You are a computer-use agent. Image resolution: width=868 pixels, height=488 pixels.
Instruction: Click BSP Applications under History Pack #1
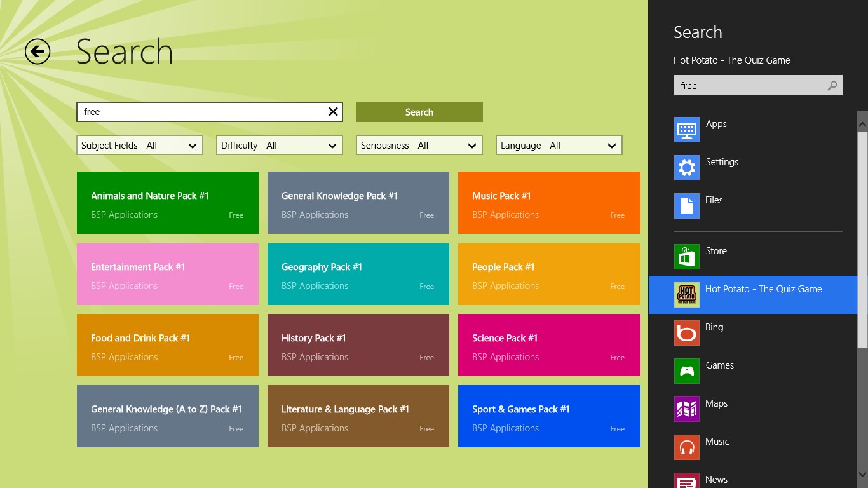(315, 357)
